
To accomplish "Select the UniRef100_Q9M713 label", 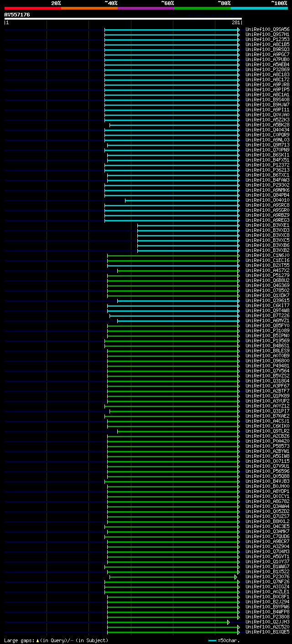I will [x=267, y=145].
